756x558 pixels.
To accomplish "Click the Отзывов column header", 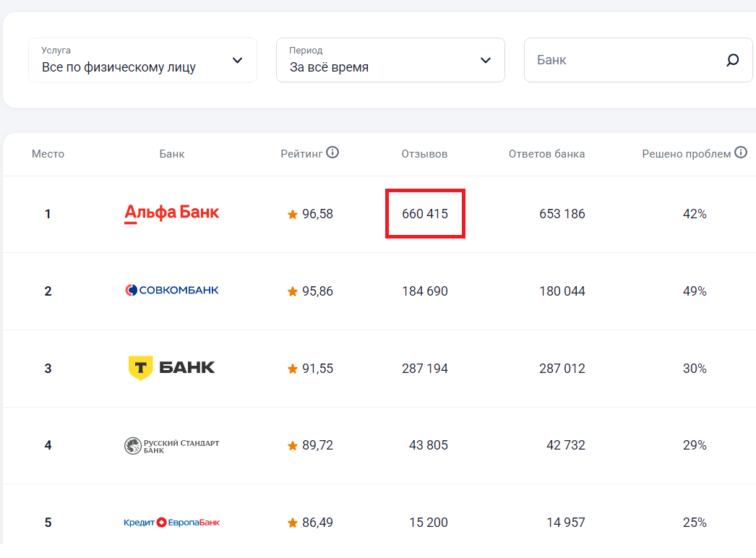I will [424, 154].
